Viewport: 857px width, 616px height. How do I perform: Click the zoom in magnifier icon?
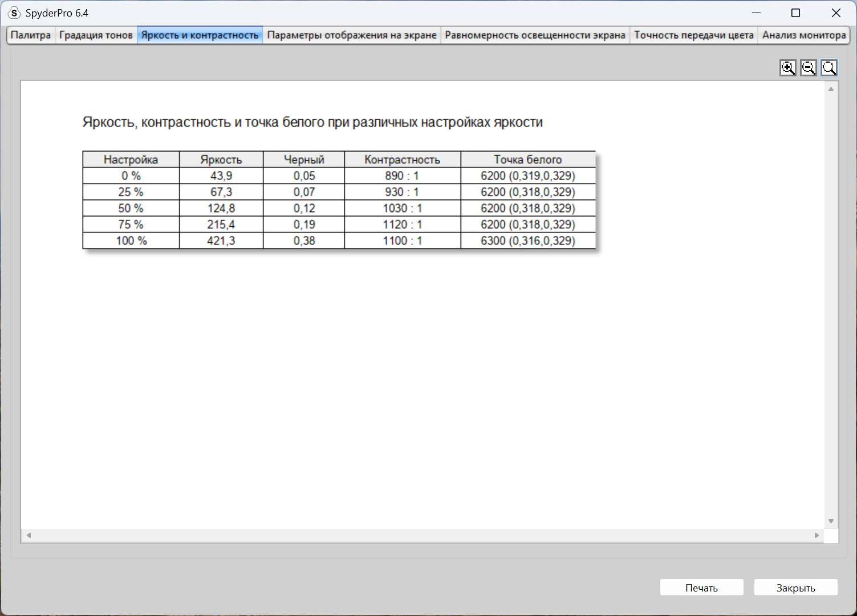coord(788,68)
